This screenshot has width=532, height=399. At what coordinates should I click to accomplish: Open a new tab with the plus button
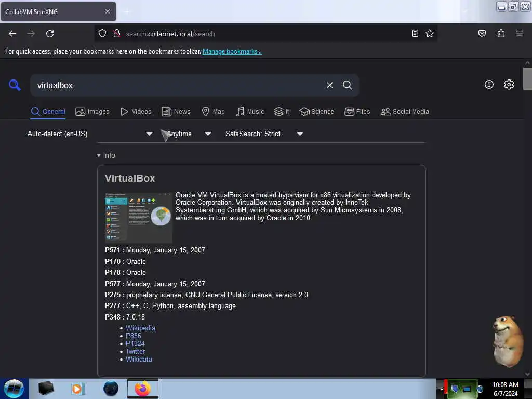[127, 12]
